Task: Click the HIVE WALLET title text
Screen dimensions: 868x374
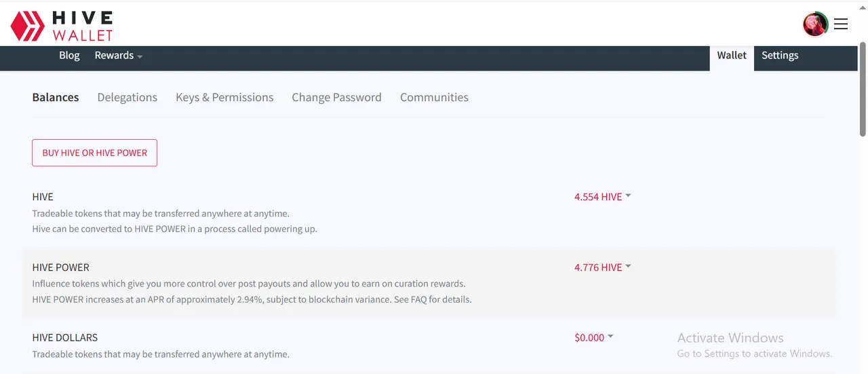Action: point(83,25)
